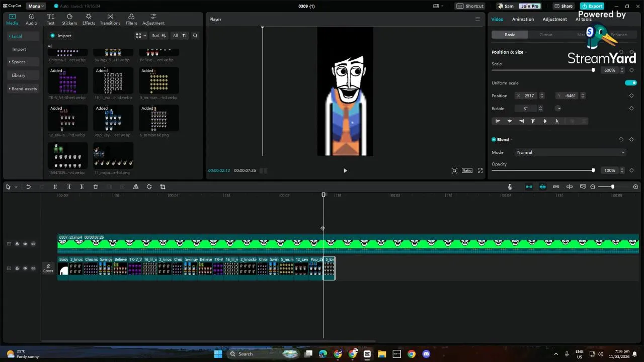This screenshot has height=362, width=644.
Task: Click the filter icon next to All
Action: (184, 36)
